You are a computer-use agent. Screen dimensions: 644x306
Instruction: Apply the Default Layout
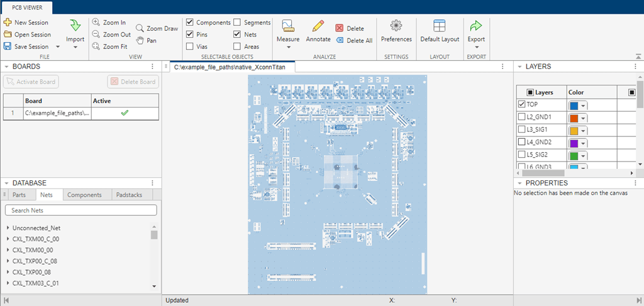[x=440, y=26]
